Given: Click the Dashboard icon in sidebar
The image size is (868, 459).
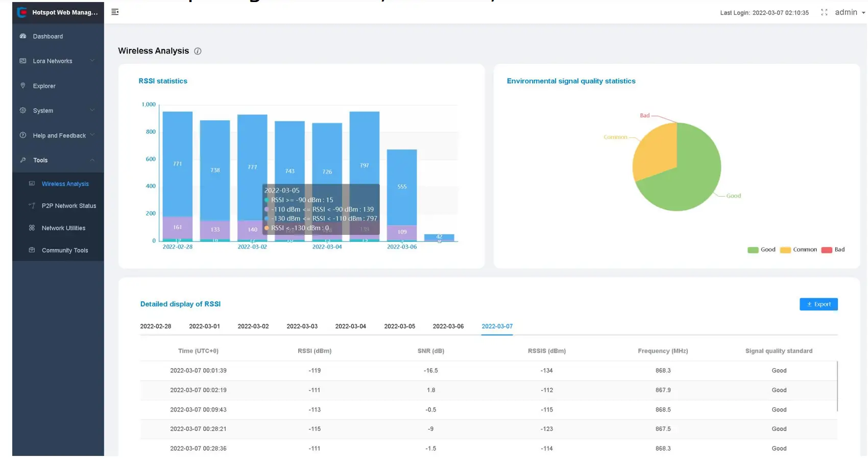Looking at the screenshot, I should (23, 36).
